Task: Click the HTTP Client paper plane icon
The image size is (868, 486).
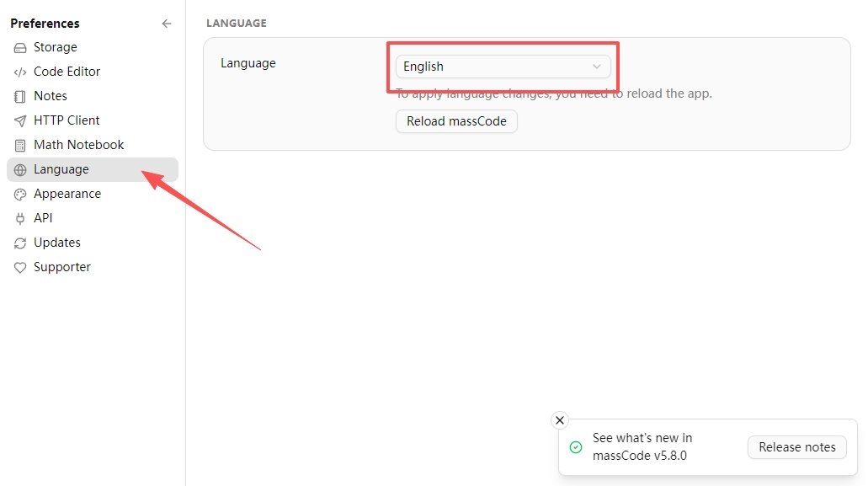Action: pyautogui.click(x=20, y=120)
